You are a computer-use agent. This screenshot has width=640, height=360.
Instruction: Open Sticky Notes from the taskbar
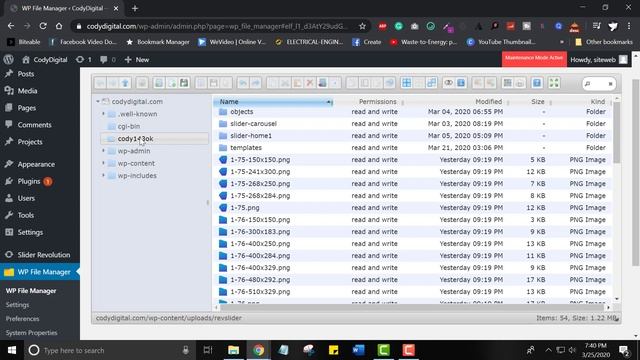(333, 350)
